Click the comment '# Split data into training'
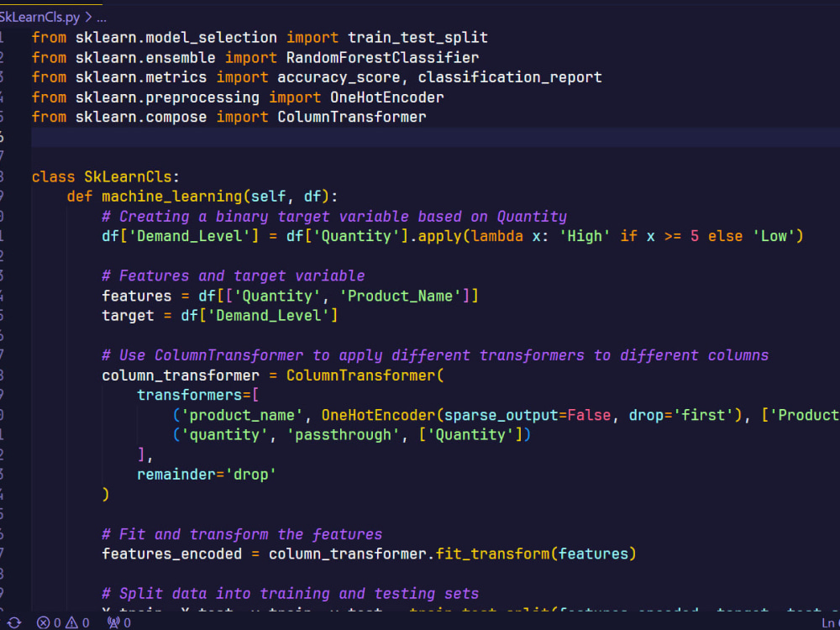Viewport: 840px width, 630px height. click(216, 594)
